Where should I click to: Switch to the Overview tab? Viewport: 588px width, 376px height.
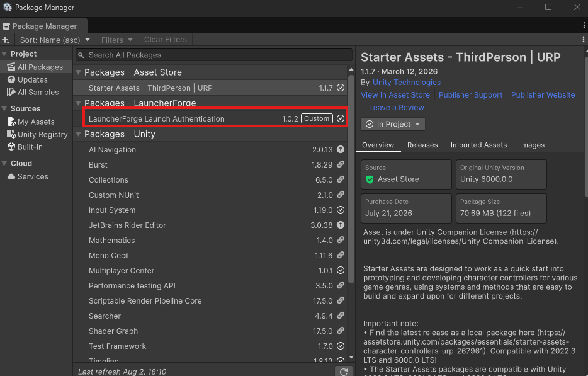coord(378,145)
